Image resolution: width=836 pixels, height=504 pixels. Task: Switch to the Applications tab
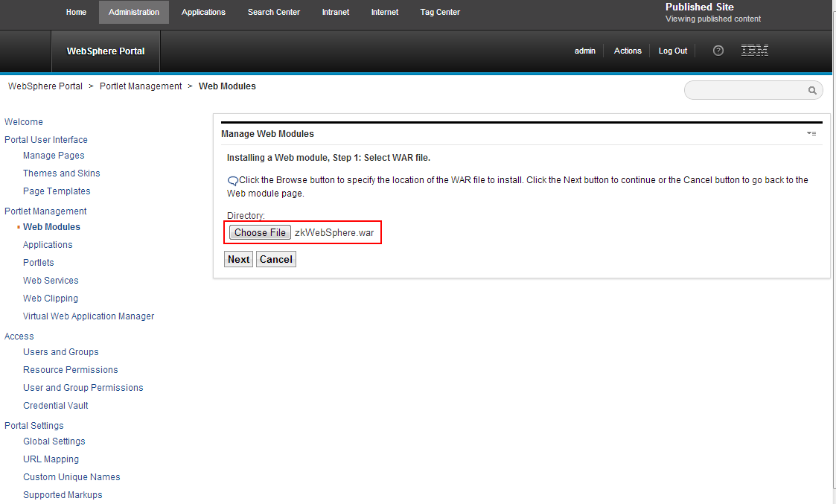[203, 12]
